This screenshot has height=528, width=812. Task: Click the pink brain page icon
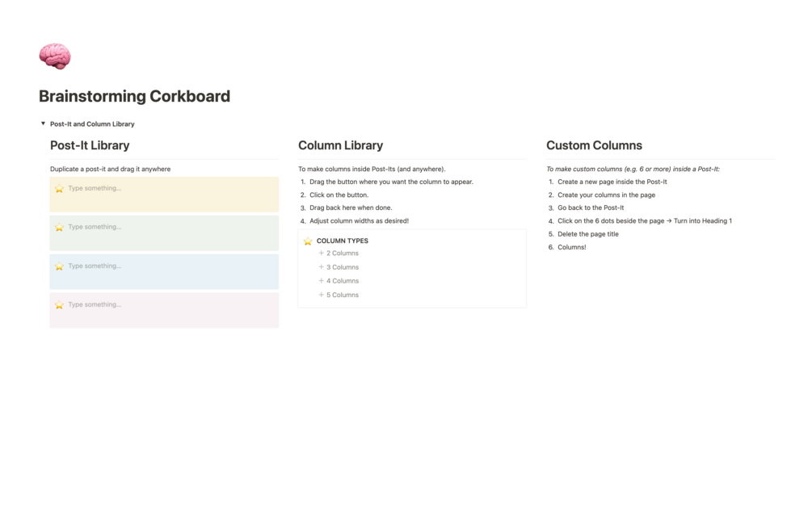click(55, 57)
